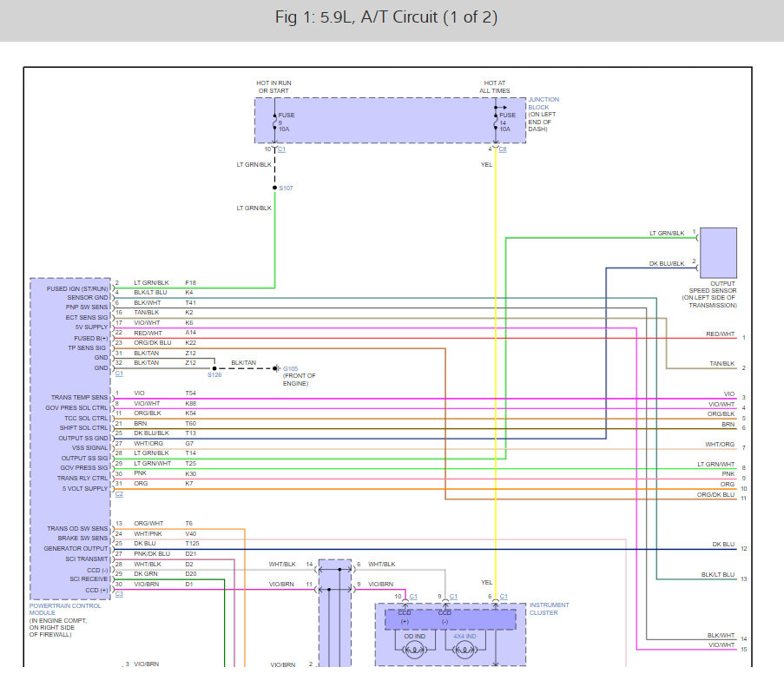Click the 'HOT IN RUN OR START' label
The image size is (784, 694).
273,87
